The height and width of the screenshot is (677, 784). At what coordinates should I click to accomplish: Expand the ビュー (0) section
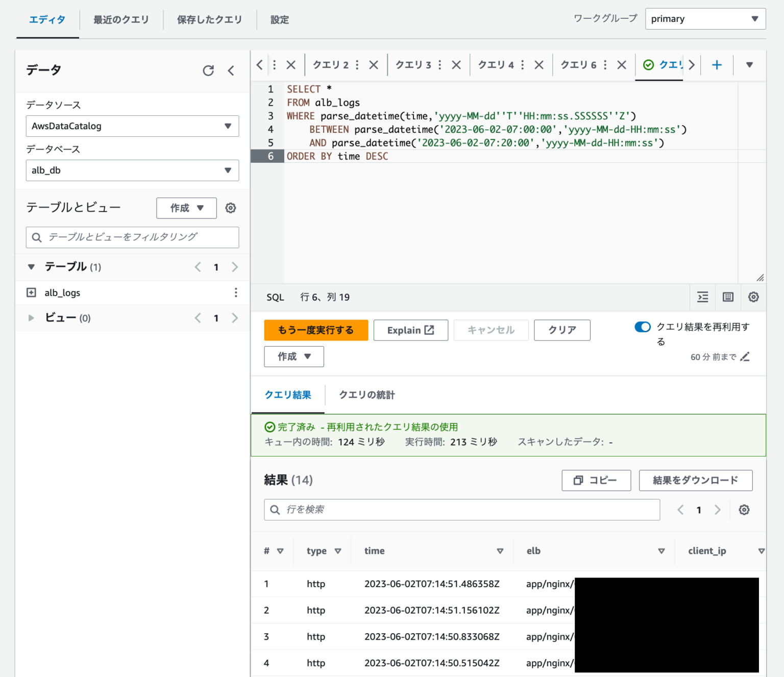coord(31,318)
